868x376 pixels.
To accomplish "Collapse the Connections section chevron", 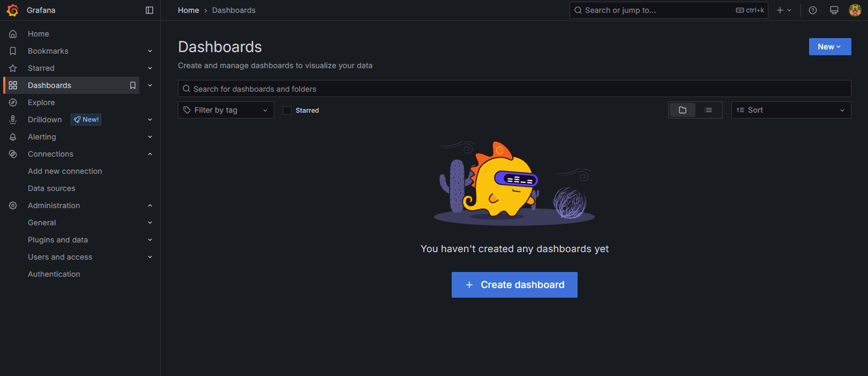I will (x=150, y=154).
